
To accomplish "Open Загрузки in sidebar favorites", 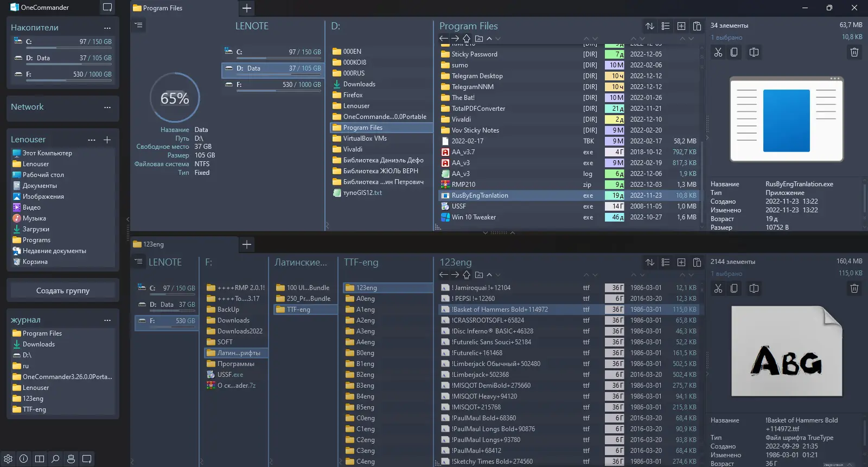I will click(x=36, y=229).
